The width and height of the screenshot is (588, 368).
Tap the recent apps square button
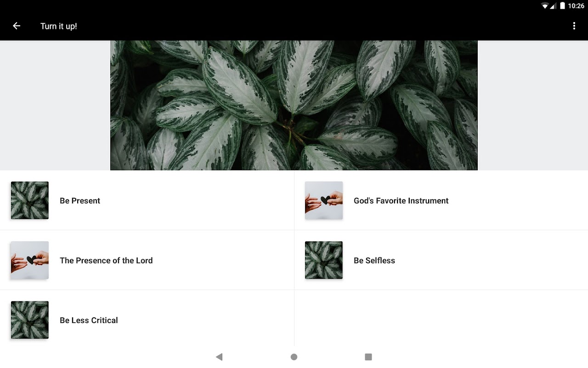click(x=368, y=357)
